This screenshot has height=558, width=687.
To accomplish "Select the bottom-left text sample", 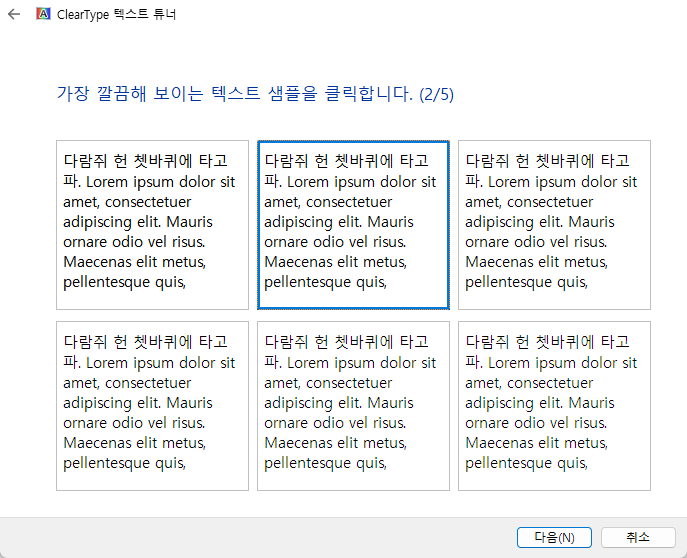I will pyautogui.click(x=152, y=406).
